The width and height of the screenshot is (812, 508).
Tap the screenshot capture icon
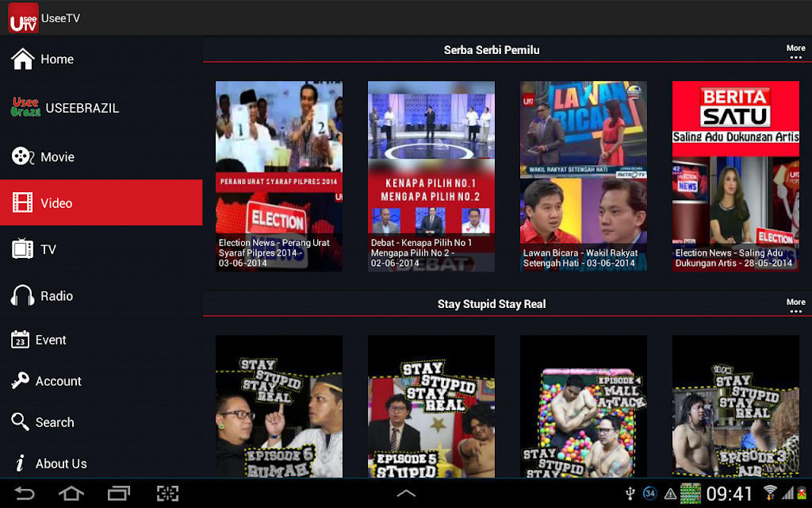point(167,494)
